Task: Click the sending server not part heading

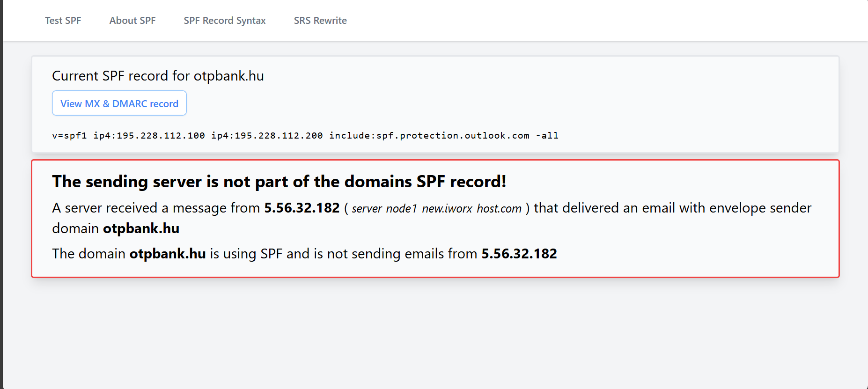Action: click(x=279, y=182)
